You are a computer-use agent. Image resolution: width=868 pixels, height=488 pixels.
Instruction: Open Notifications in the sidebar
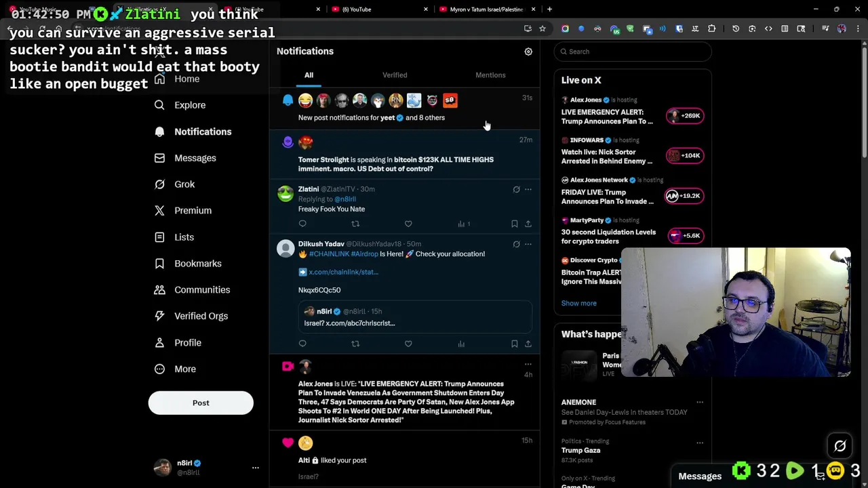[x=193, y=131]
